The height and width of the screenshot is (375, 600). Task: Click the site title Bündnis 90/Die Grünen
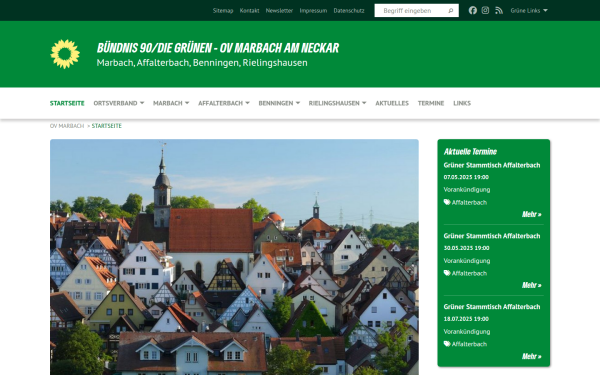click(x=218, y=48)
